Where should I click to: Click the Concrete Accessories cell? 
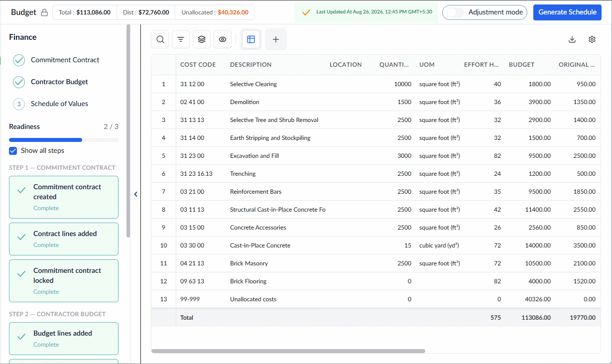coord(258,228)
